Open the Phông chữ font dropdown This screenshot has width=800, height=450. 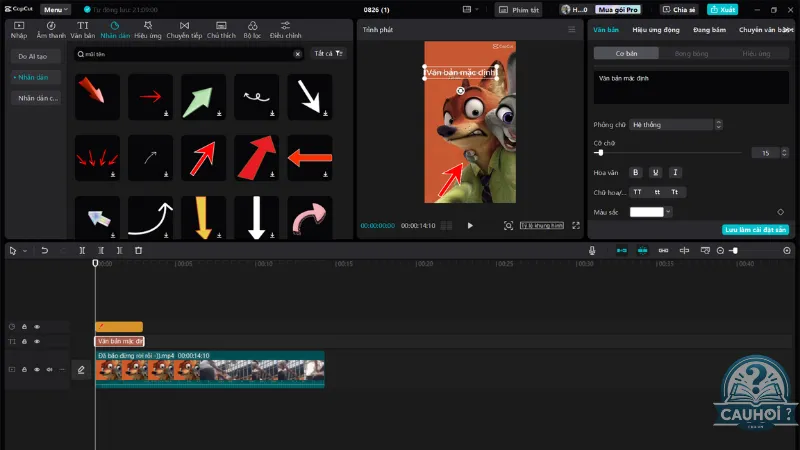671,124
